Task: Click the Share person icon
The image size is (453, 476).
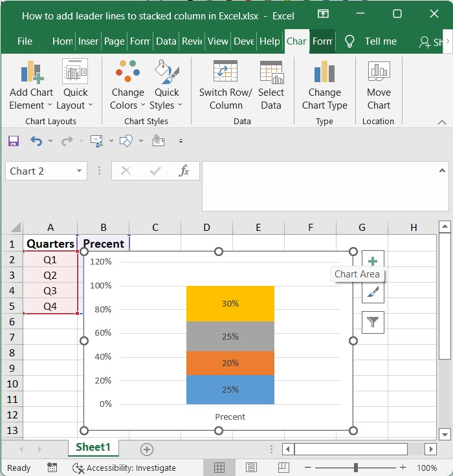Action: (425, 42)
